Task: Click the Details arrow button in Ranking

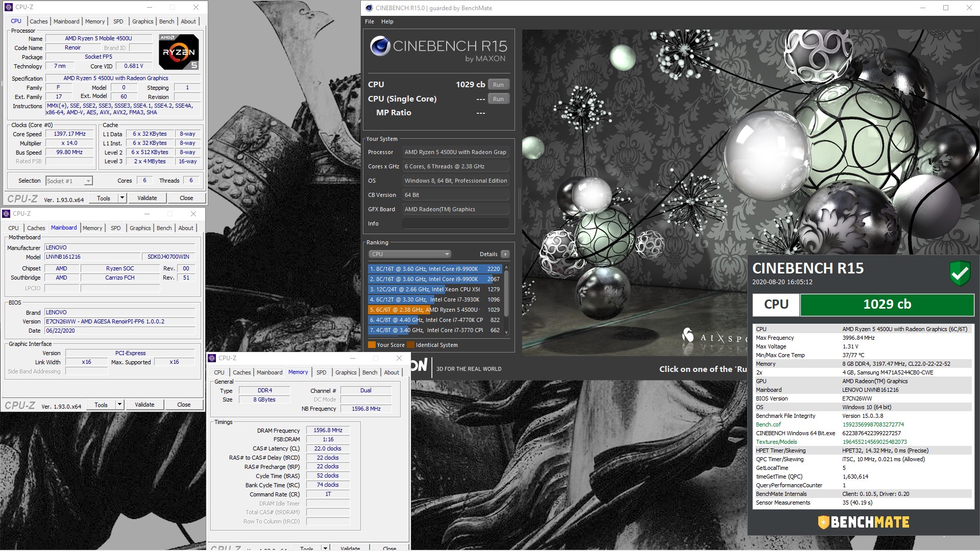Action: tap(505, 254)
